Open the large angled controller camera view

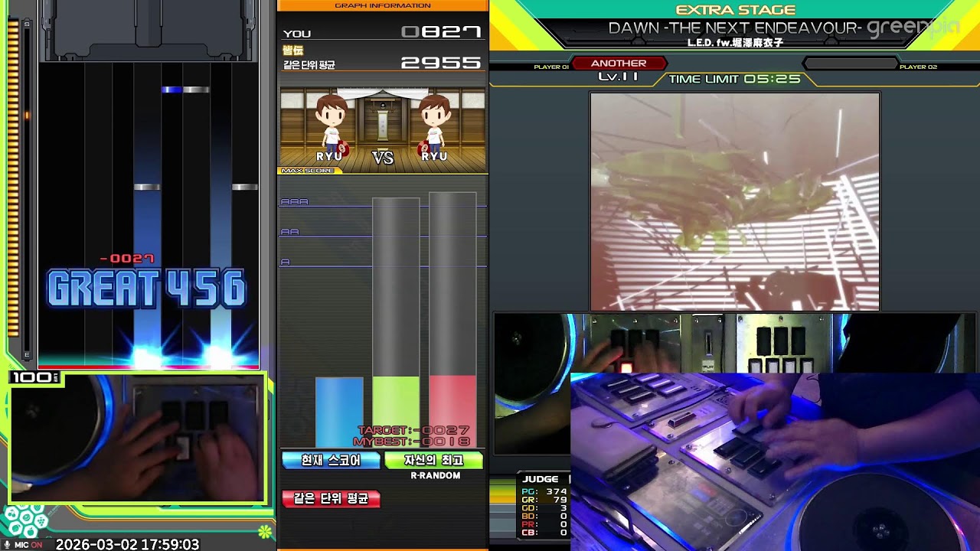click(775, 461)
